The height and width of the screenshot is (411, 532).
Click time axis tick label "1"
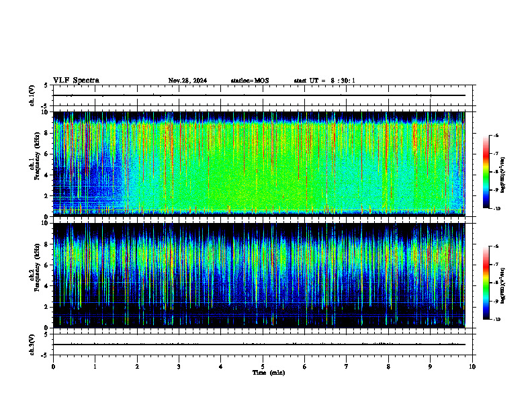coord(95,367)
